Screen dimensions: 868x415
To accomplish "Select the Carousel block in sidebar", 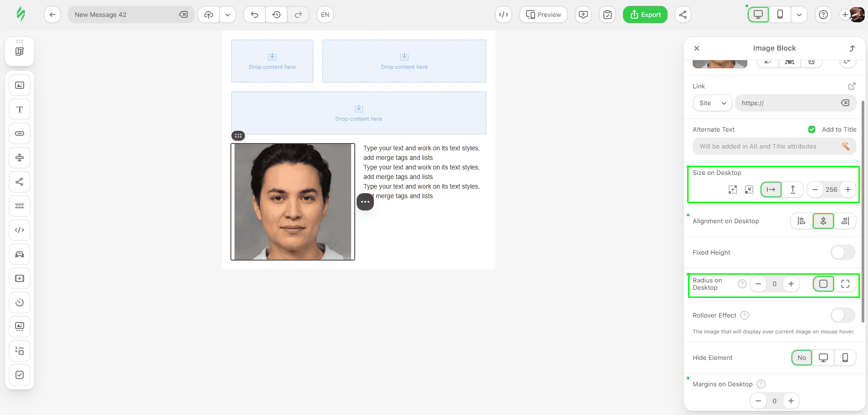I will tap(20, 327).
